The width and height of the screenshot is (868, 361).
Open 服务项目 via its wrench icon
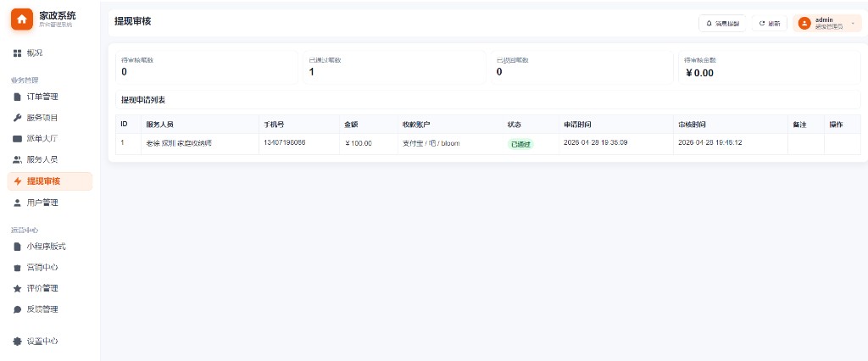click(x=17, y=118)
